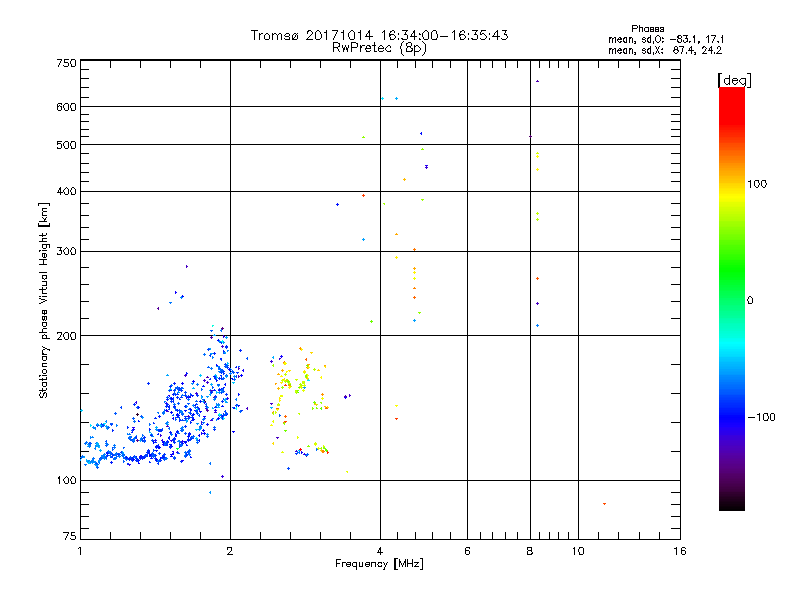
Task: Click the x-axis tick label '6'
Action: 467,551
